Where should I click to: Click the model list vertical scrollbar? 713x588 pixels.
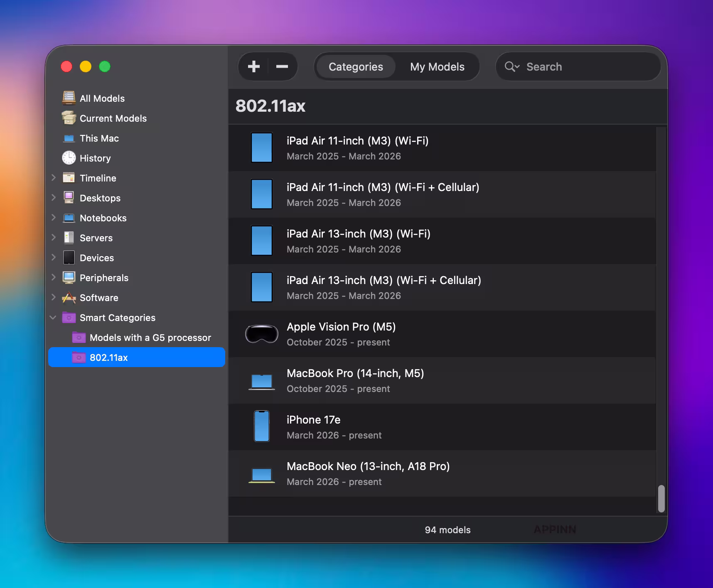point(661,498)
